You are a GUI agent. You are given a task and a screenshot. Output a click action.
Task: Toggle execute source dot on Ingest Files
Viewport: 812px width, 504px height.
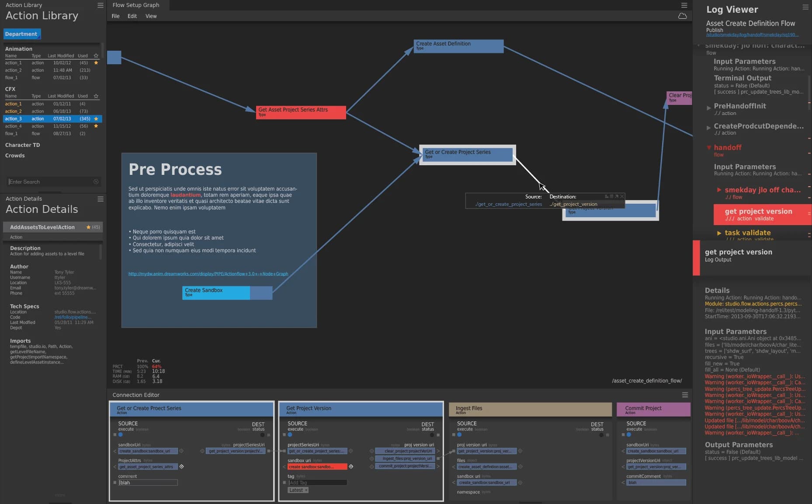click(459, 435)
